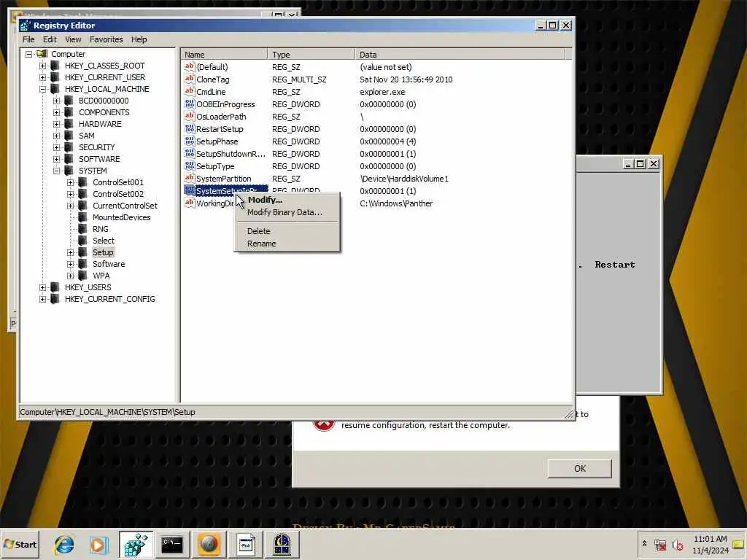747x560 pixels.
Task: Open the View menu
Action: [73, 39]
